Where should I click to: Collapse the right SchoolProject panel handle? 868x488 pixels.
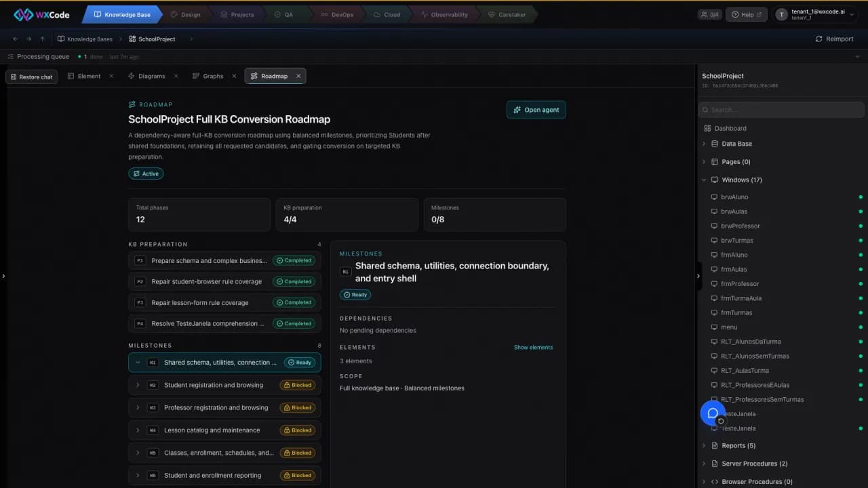698,276
